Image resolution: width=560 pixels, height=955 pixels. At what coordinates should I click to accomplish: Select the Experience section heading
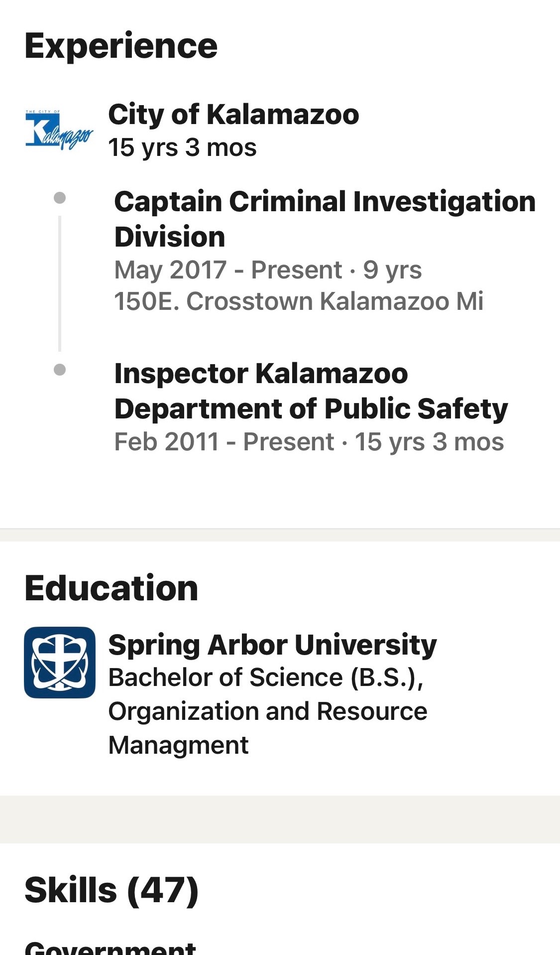(121, 46)
